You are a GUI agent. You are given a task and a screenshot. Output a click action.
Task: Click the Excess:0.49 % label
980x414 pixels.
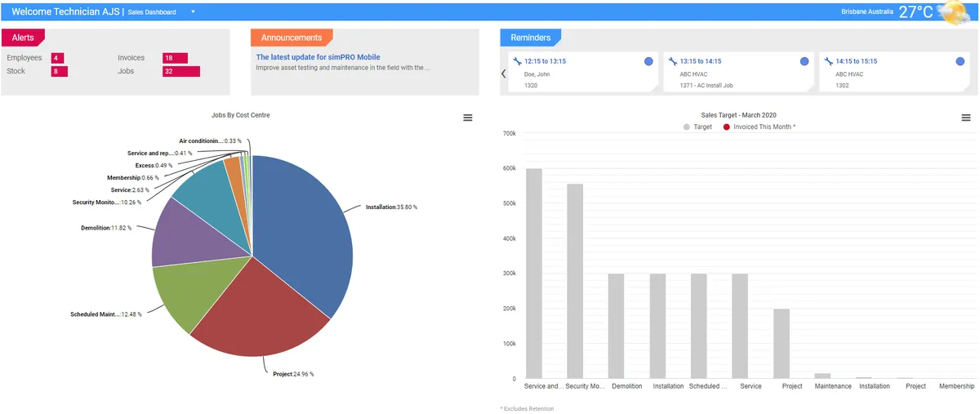pos(154,165)
